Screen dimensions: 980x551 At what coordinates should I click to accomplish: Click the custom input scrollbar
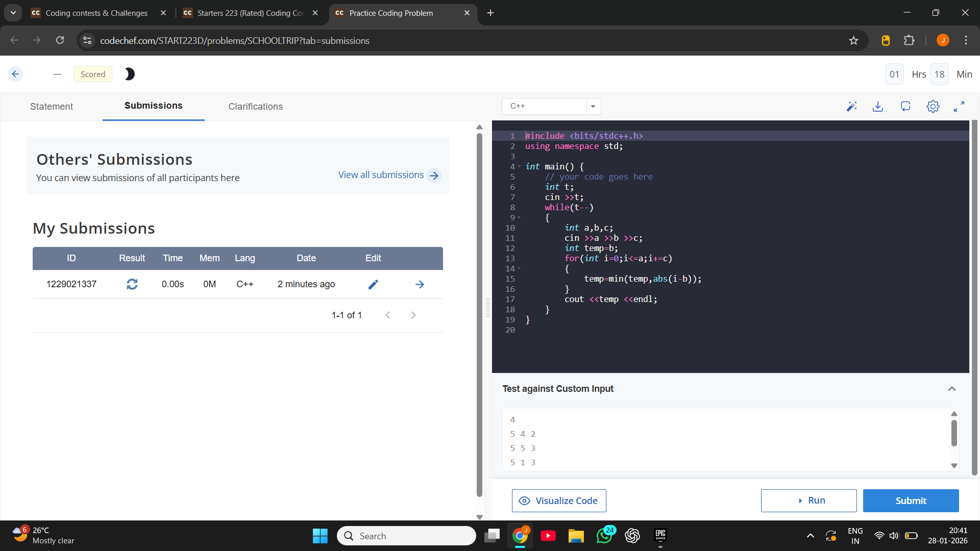(x=953, y=434)
